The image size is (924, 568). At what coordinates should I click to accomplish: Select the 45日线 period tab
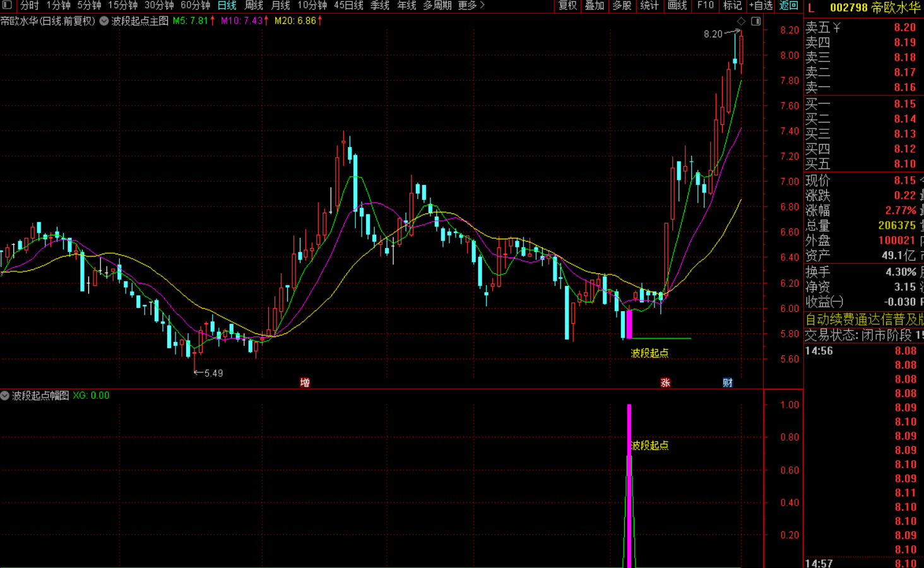[348, 6]
